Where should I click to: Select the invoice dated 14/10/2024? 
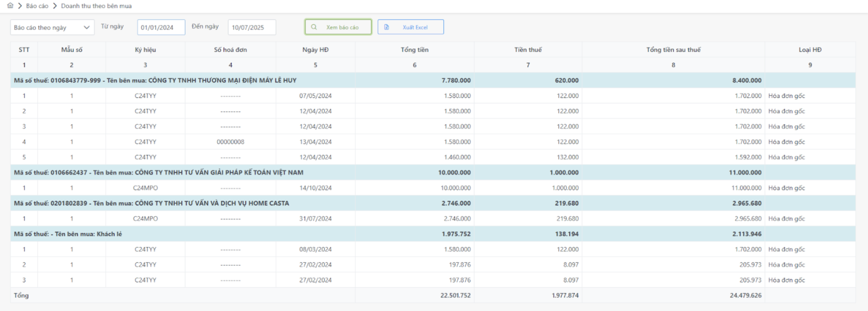pyautogui.click(x=315, y=188)
